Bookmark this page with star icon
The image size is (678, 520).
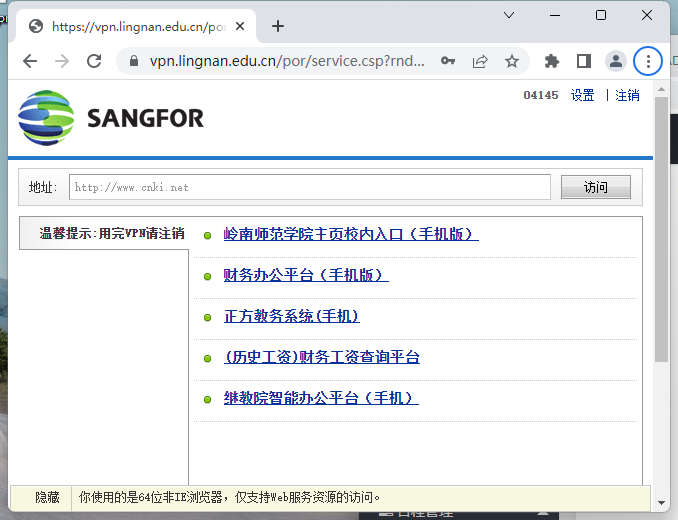point(512,61)
